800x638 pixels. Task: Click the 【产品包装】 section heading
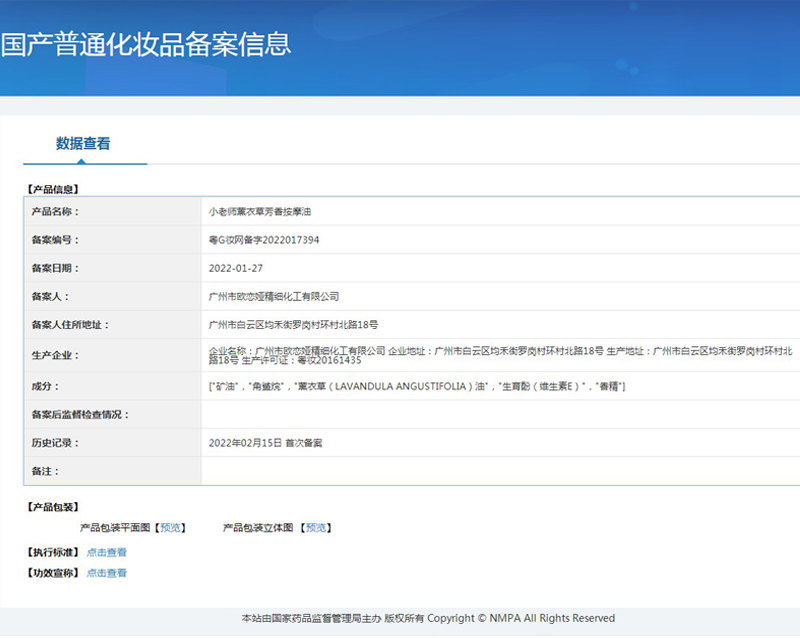point(53,507)
